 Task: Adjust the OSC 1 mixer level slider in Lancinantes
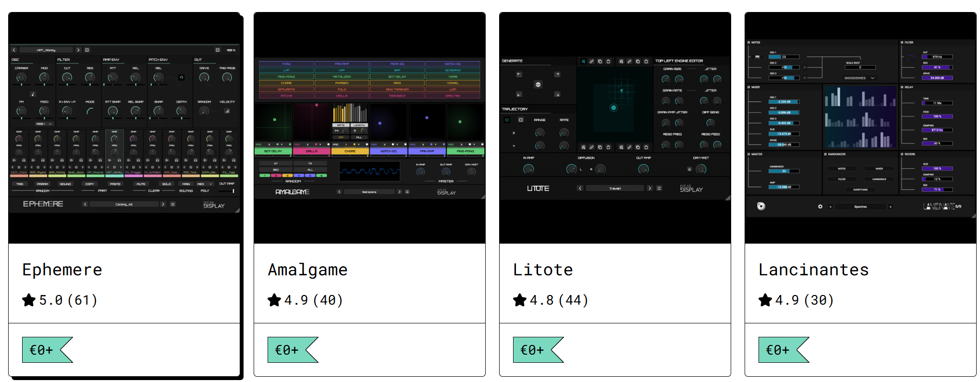[784, 102]
